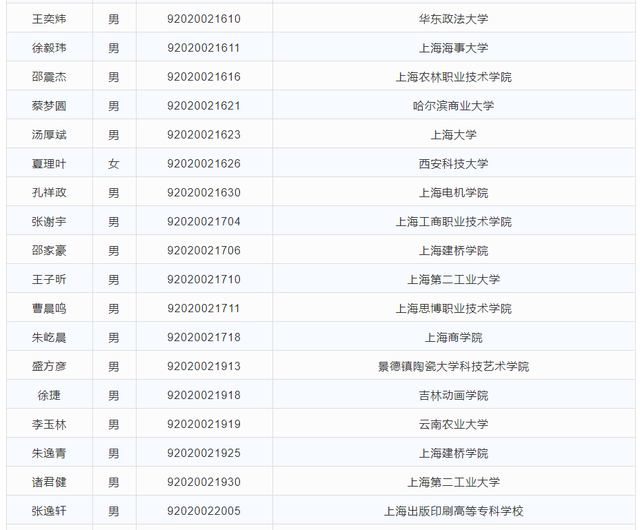Click the name cell 张逸轩
Screen dimensions: 640x530
coord(49,512)
